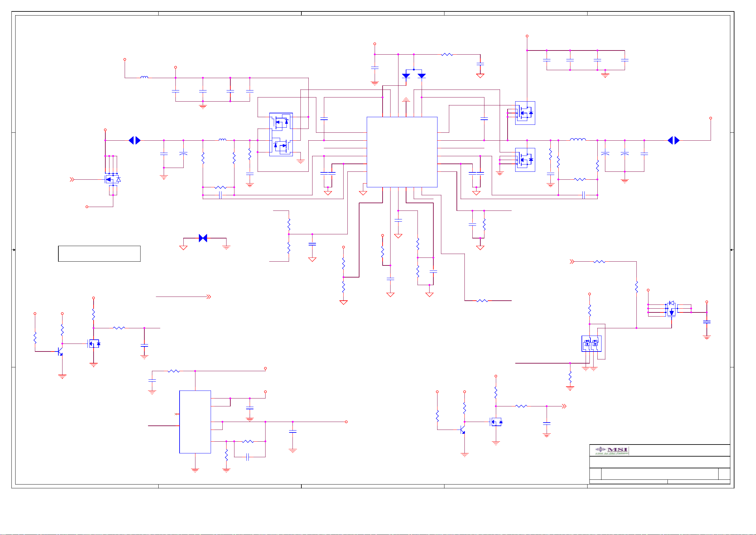Select the dual diode package in the far right circuit
Viewport: 756px width, 535px height.
click(671, 309)
